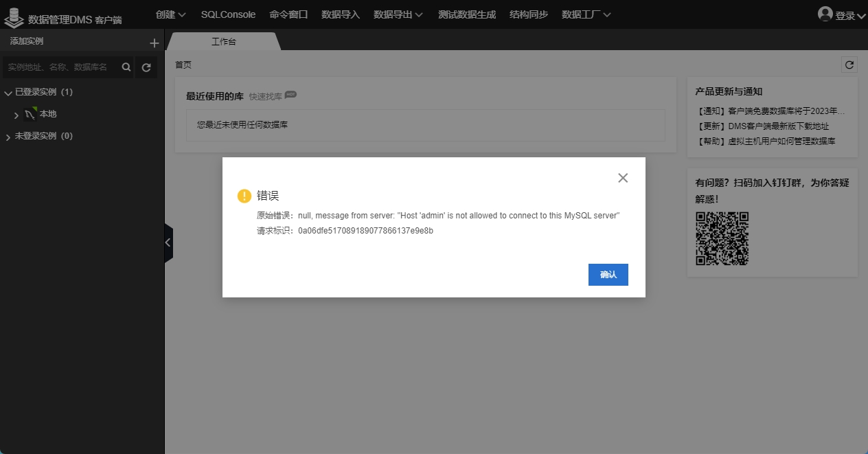This screenshot has height=454, width=868.
Task: Click the plus icon to add instance
Action: click(x=155, y=43)
